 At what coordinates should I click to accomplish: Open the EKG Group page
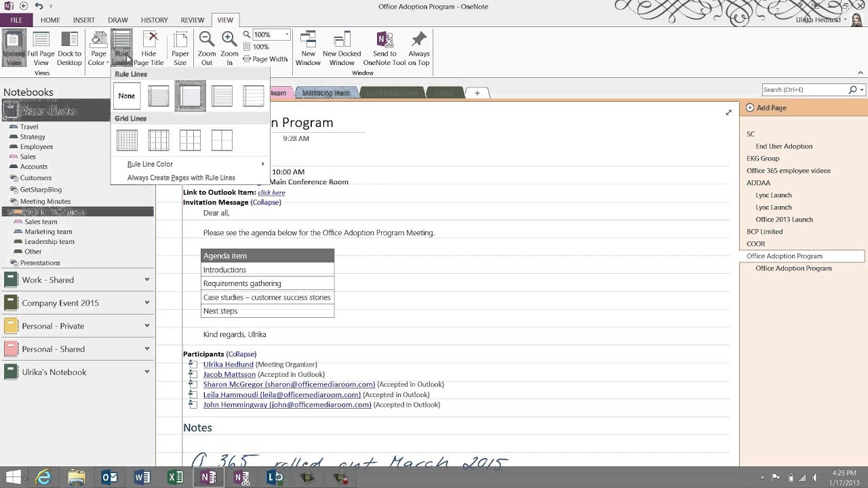point(763,159)
